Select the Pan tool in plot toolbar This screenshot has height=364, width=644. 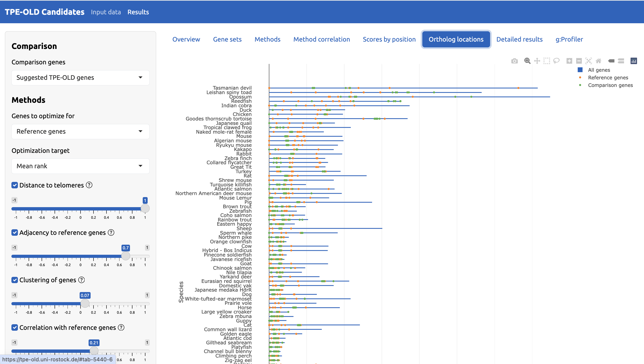pyautogui.click(x=537, y=61)
